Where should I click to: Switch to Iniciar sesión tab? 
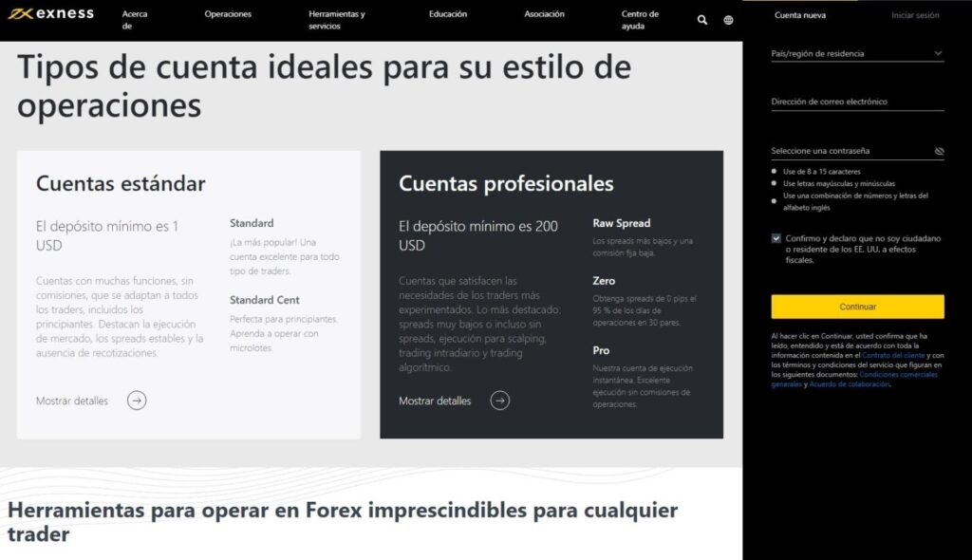(915, 15)
